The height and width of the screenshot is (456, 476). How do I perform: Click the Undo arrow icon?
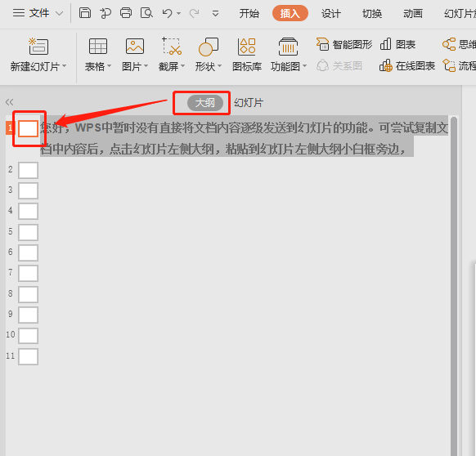pyautogui.click(x=168, y=13)
